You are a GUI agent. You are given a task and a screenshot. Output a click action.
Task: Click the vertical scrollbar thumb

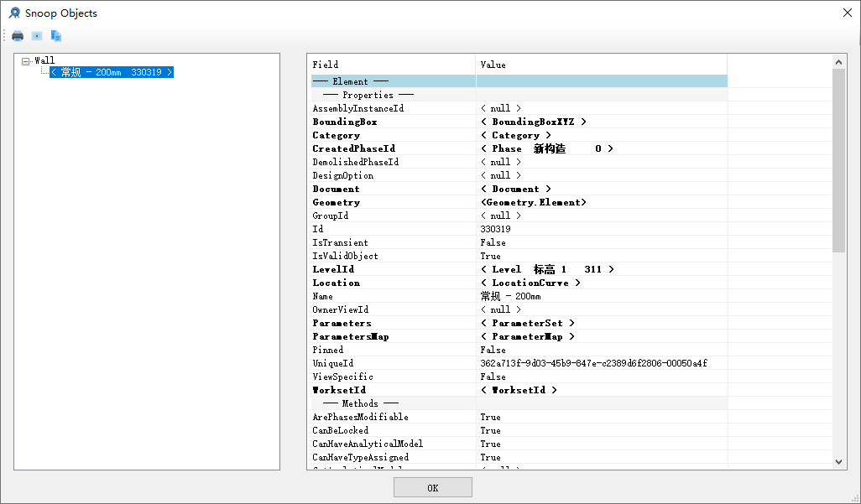pyautogui.click(x=838, y=160)
